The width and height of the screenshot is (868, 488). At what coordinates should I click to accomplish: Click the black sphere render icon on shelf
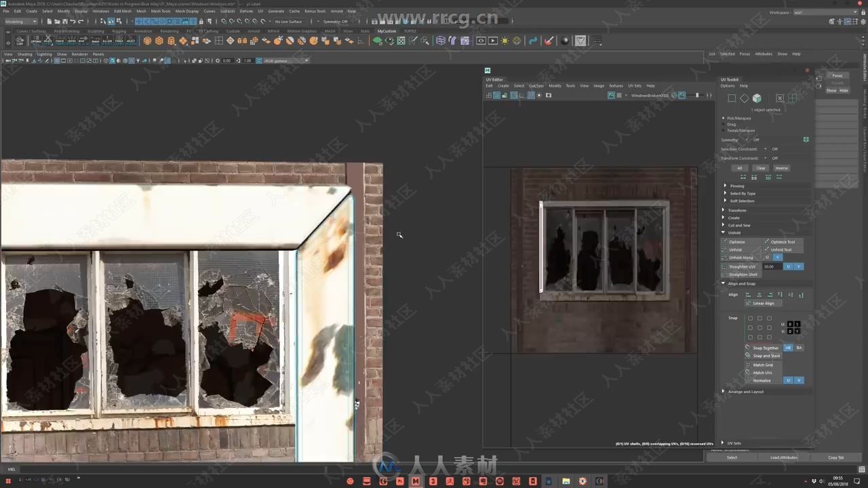tap(565, 41)
